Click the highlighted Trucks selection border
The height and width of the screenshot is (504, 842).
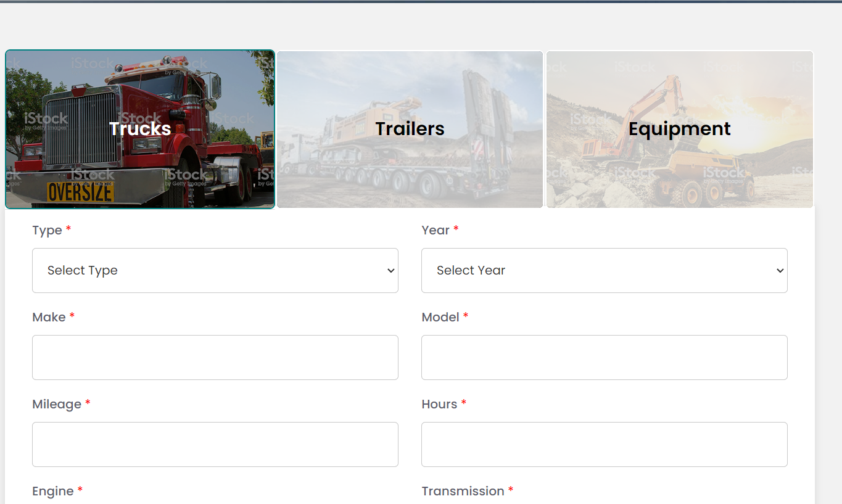[x=140, y=51]
